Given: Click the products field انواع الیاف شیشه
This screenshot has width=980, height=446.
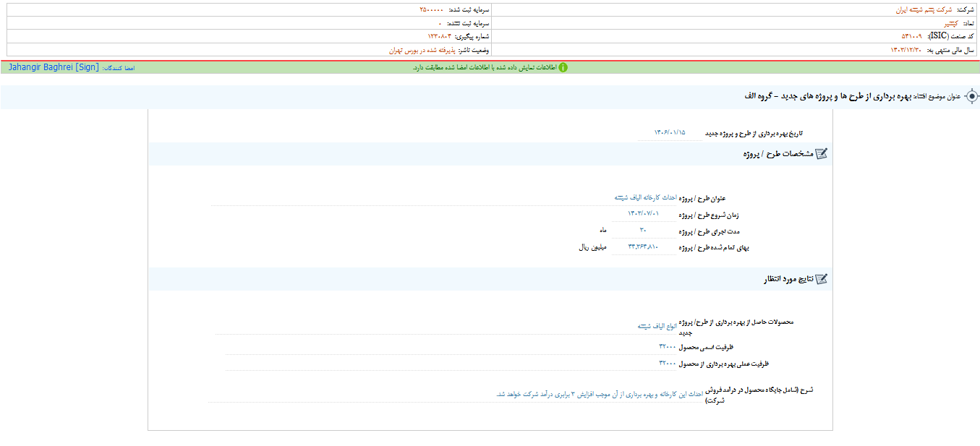Looking at the screenshot, I should tap(657, 326).
